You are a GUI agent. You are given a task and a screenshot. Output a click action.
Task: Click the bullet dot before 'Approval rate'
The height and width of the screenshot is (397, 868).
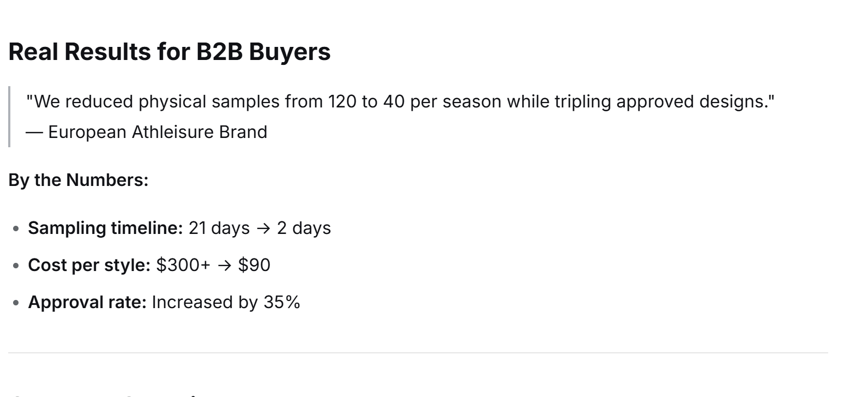(16, 303)
